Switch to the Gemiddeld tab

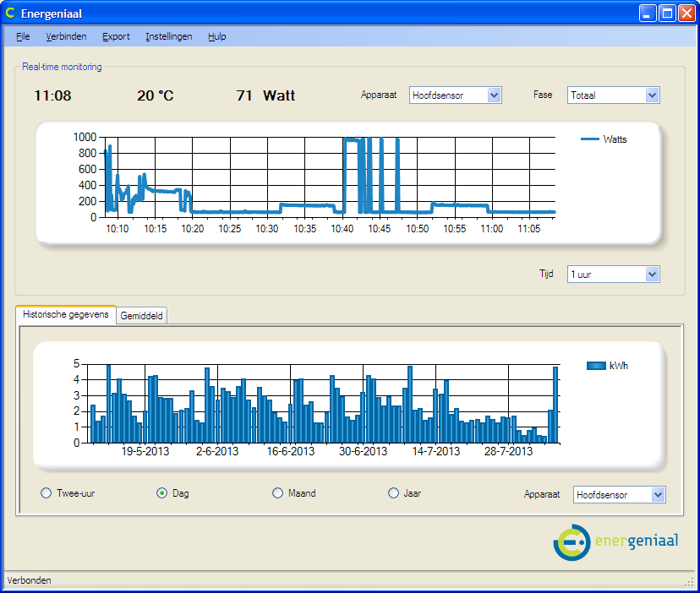pyautogui.click(x=141, y=315)
